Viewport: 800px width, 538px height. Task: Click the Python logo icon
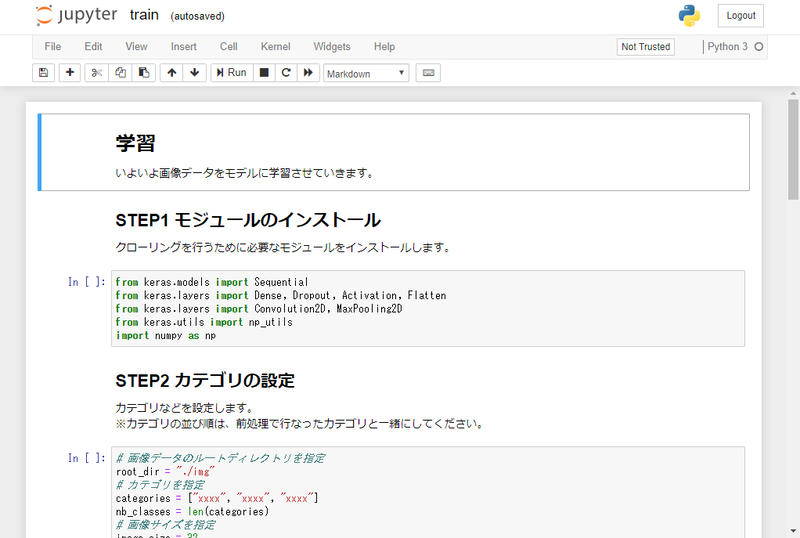click(689, 16)
